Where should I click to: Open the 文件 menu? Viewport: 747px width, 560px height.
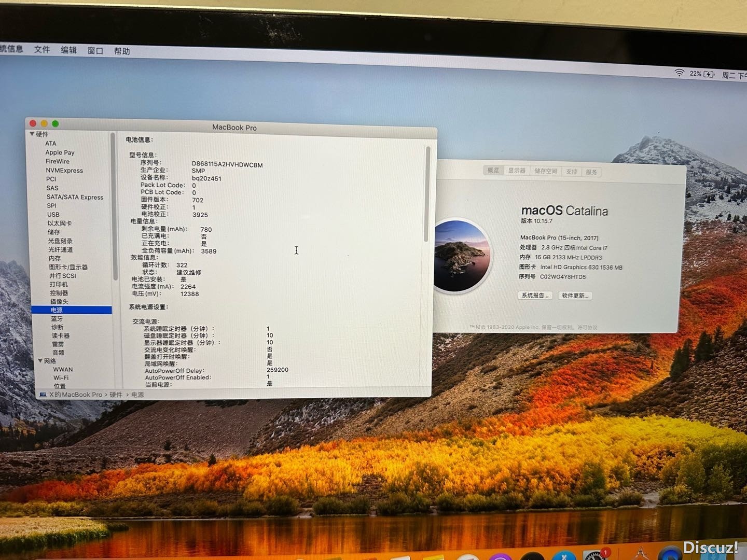pos(42,49)
